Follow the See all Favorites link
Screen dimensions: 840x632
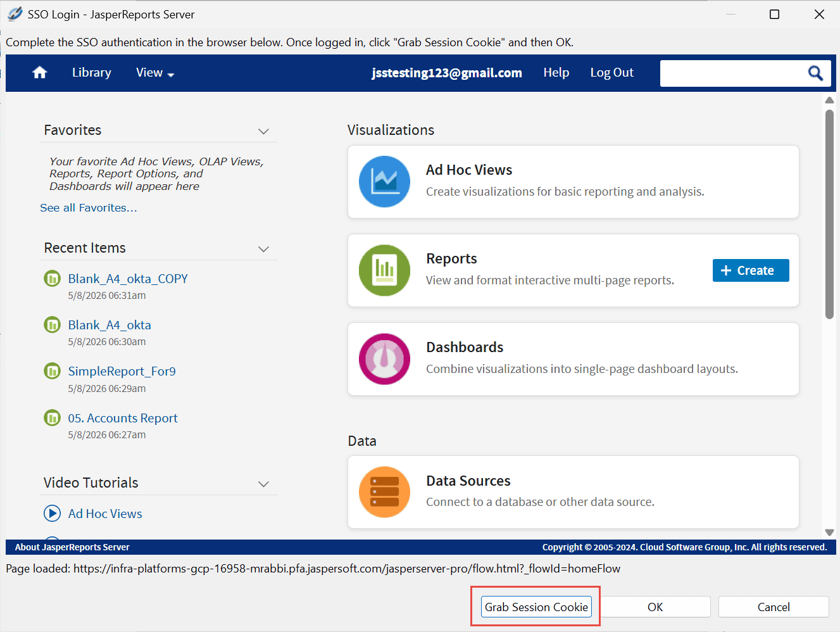click(89, 208)
